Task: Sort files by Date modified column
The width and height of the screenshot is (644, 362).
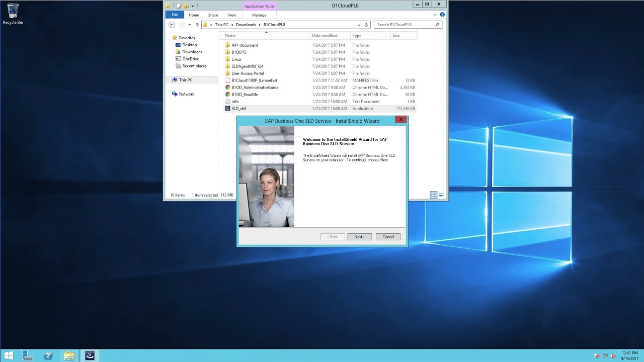Action: (330, 36)
